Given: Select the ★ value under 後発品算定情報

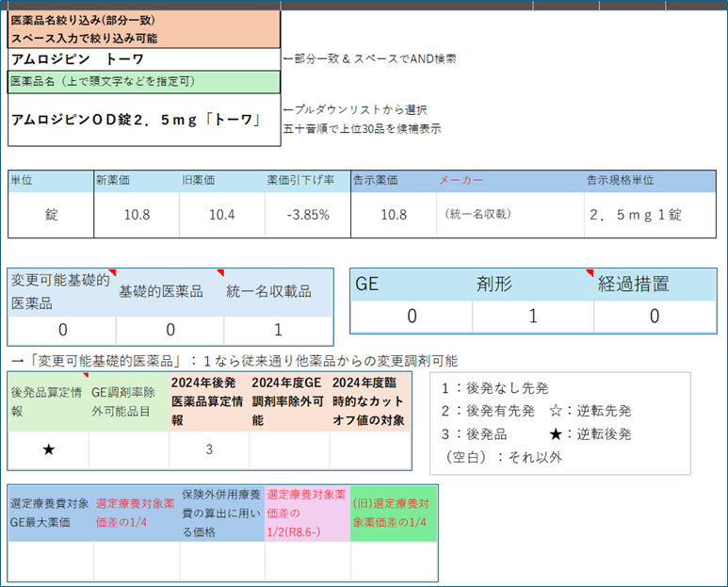Looking at the screenshot, I should click(x=48, y=450).
